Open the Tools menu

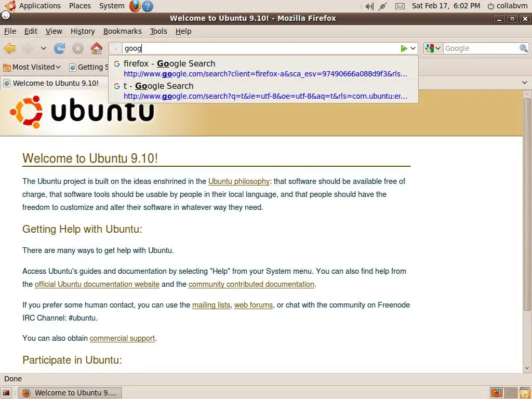[158, 31]
